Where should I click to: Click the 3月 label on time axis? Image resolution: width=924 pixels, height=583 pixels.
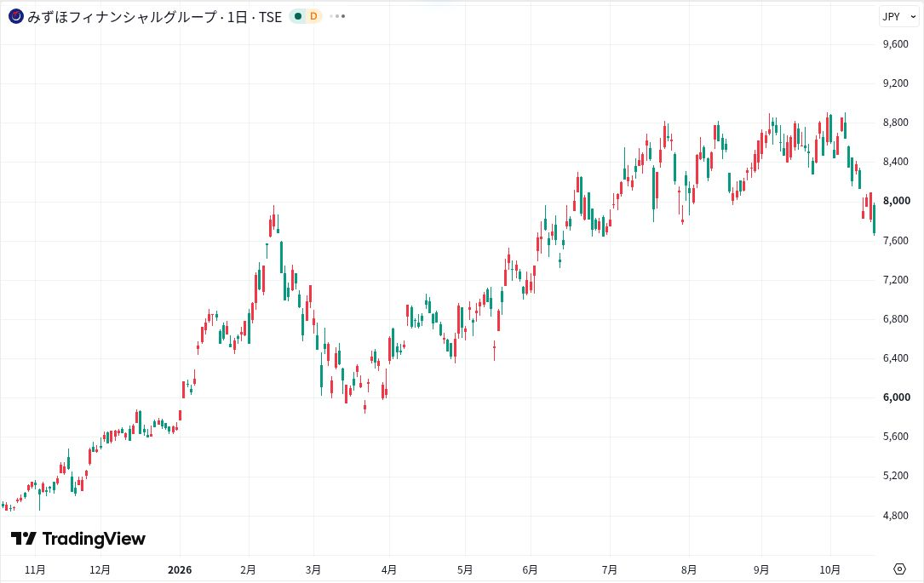pos(313,570)
